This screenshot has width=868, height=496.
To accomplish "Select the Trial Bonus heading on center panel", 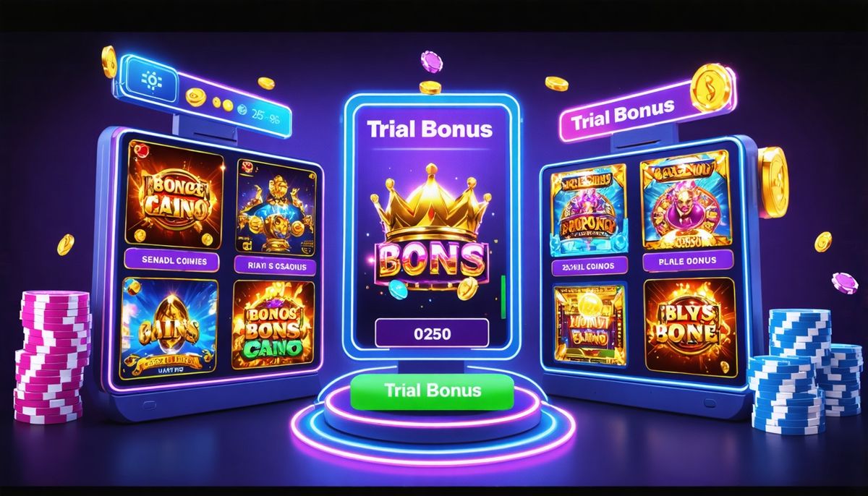I will [x=430, y=129].
